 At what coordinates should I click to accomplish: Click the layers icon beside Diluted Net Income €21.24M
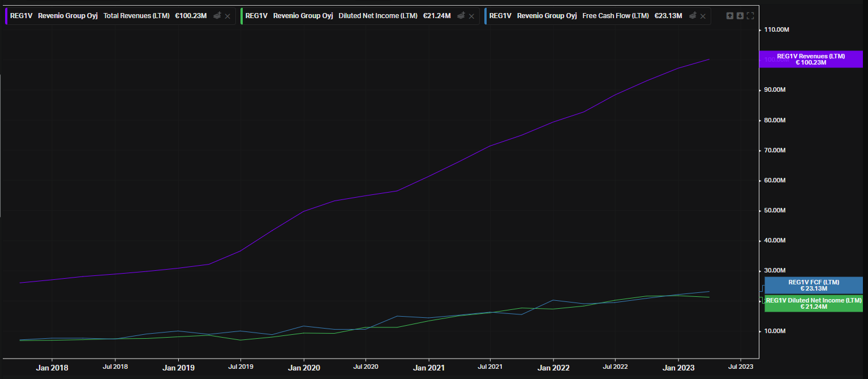pos(461,16)
